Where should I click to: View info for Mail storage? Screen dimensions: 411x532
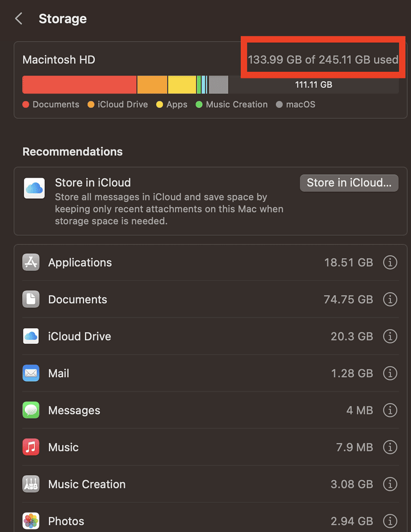coord(390,373)
